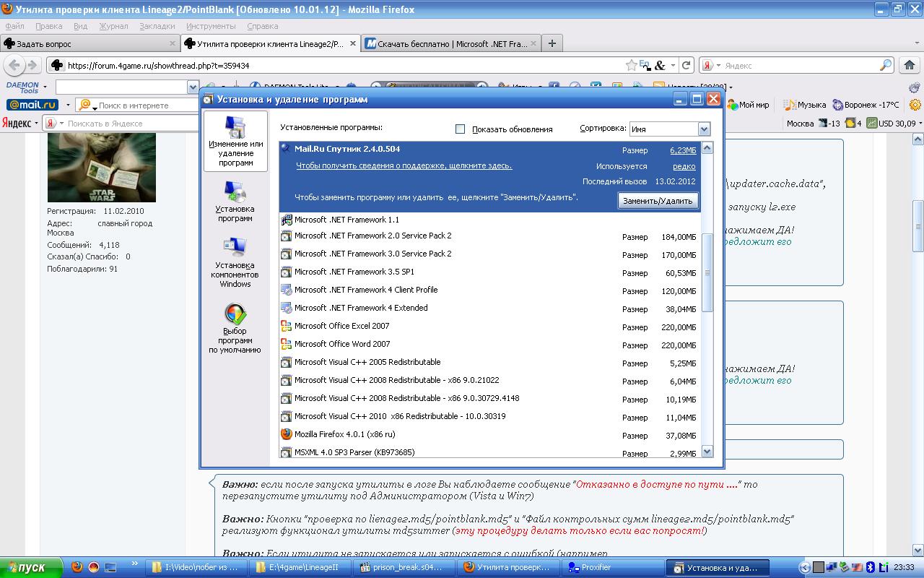Open the Файл menu
924x578 pixels.
coord(14,26)
